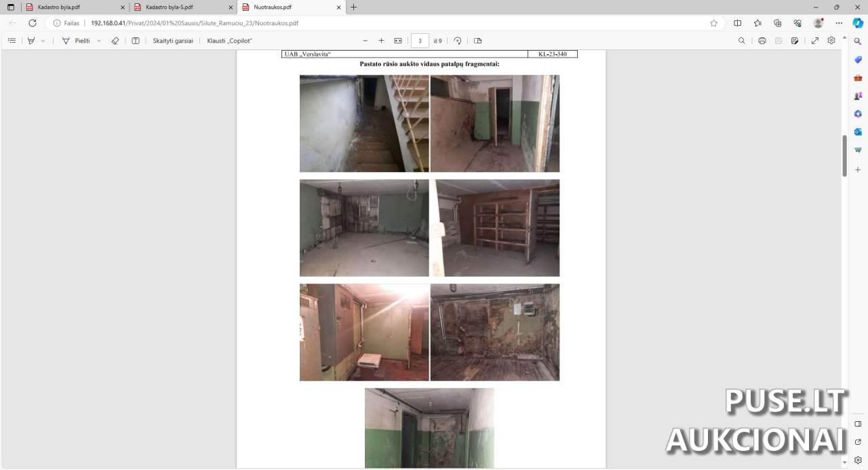Toggle fit to width view
Viewport: 868px width, 470px height.
[398, 41]
